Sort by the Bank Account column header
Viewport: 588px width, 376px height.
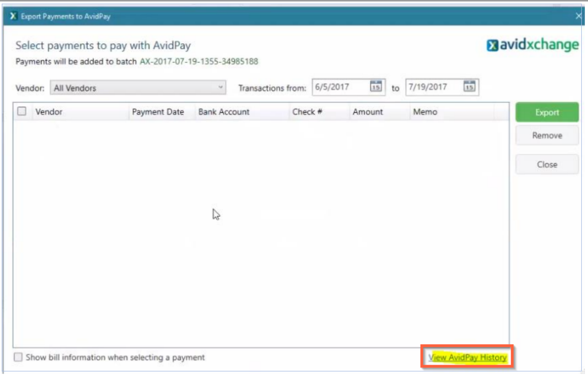click(x=224, y=112)
